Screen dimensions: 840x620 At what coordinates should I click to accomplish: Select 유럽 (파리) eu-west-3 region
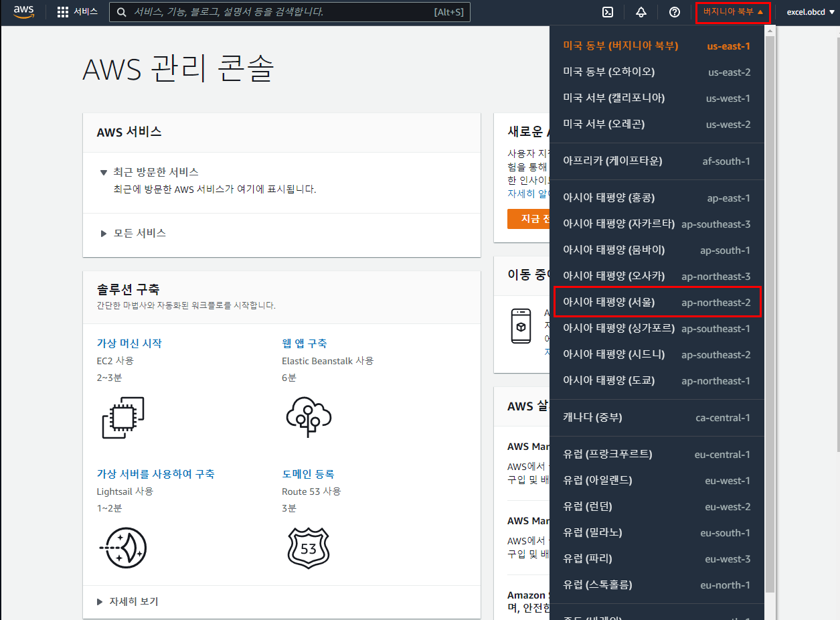pos(657,558)
